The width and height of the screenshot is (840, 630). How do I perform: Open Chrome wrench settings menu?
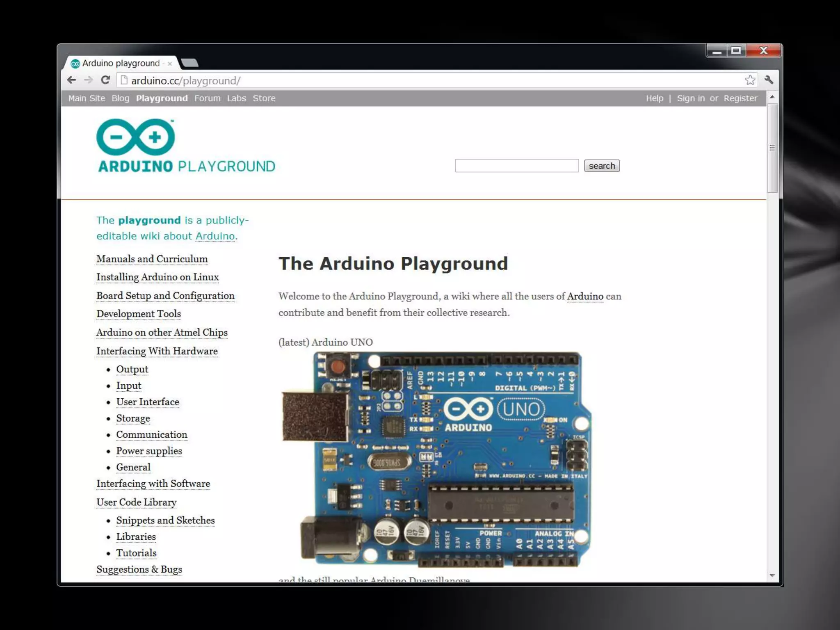pyautogui.click(x=769, y=80)
